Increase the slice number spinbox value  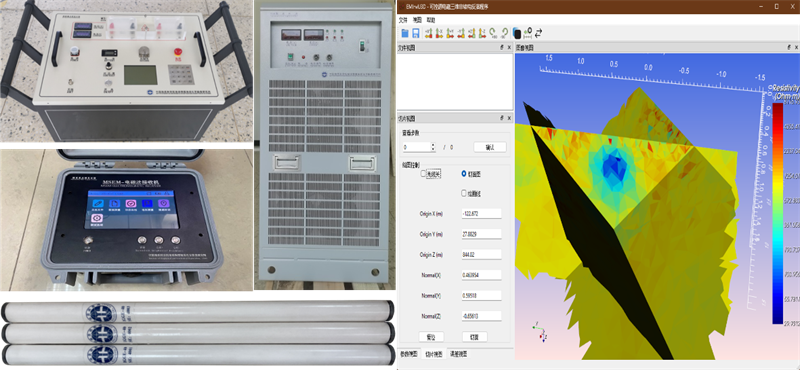coord(433,145)
